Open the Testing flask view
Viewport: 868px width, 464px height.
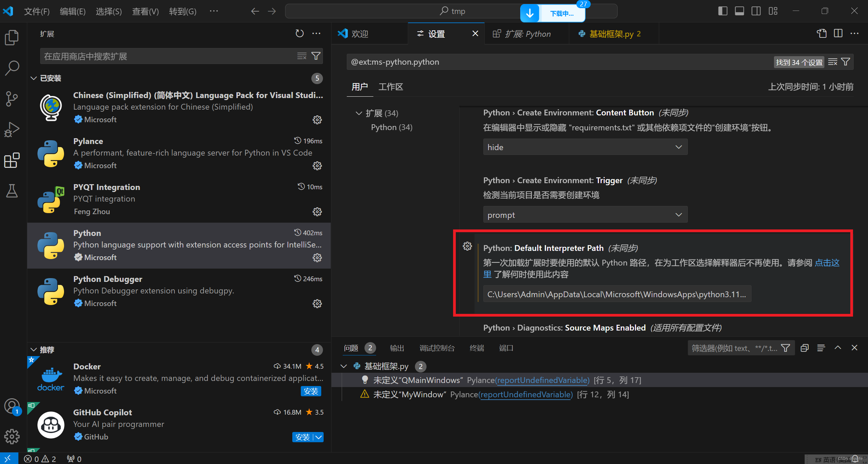(12, 190)
